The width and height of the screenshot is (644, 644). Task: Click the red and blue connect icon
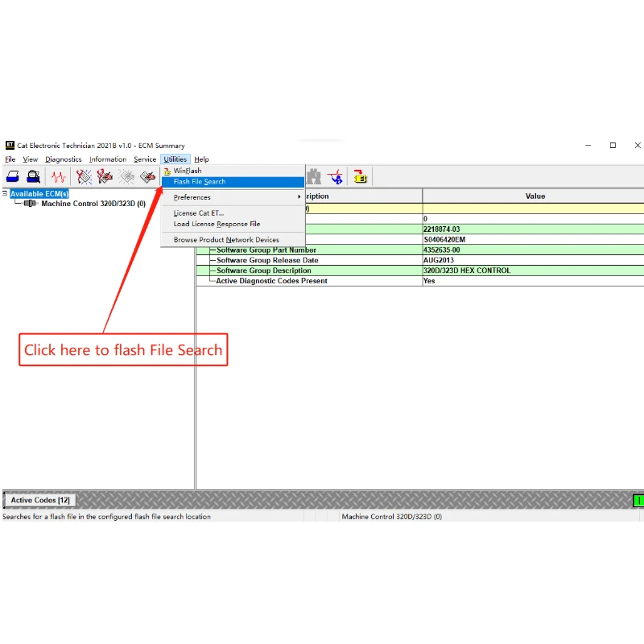tap(335, 177)
